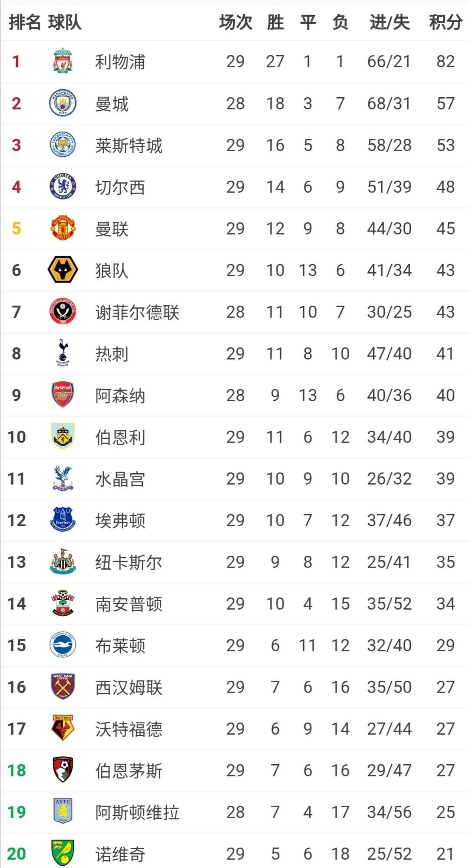Viewport: 469px width, 868px height.
Task: Open the Everton club badge
Action: pyautogui.click(x=63, y=520)
